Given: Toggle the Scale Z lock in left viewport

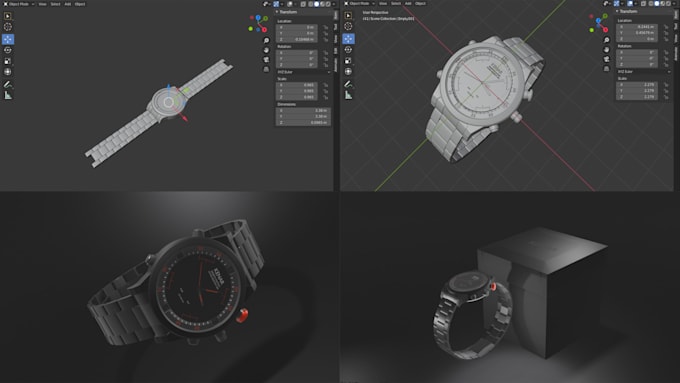Looking at the screenshot, I should point(326,97).
